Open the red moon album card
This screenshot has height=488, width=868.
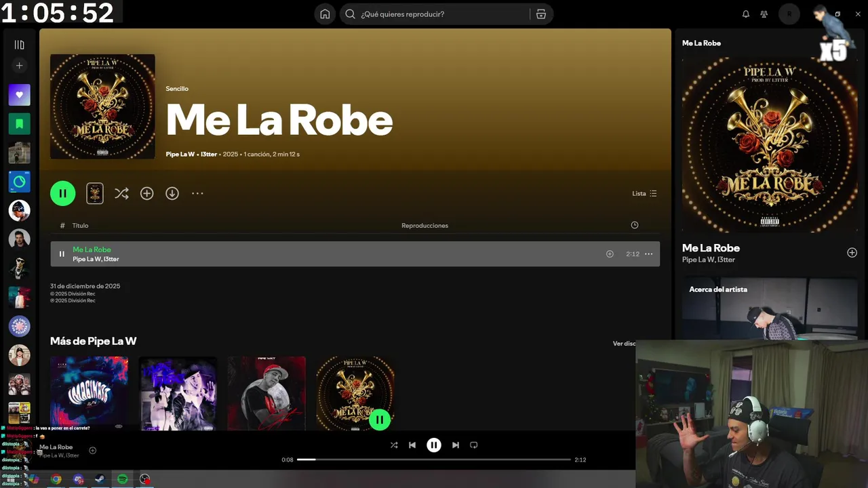[267, 393]
